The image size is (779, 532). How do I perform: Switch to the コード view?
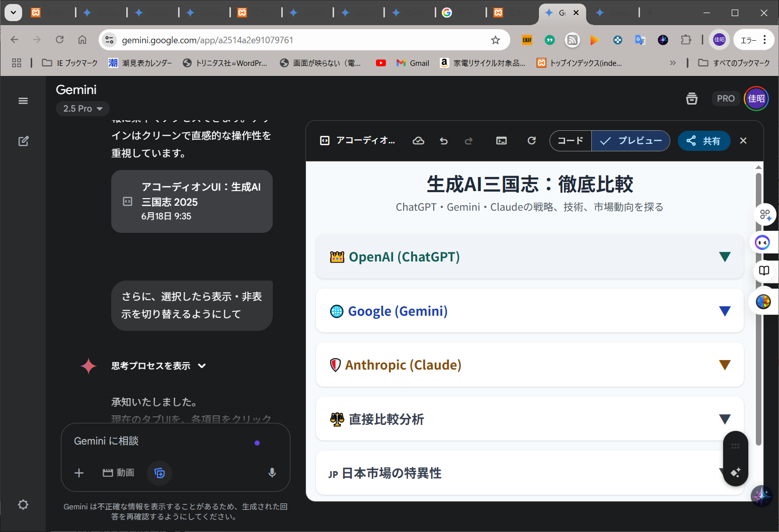(x=571, y=141)
